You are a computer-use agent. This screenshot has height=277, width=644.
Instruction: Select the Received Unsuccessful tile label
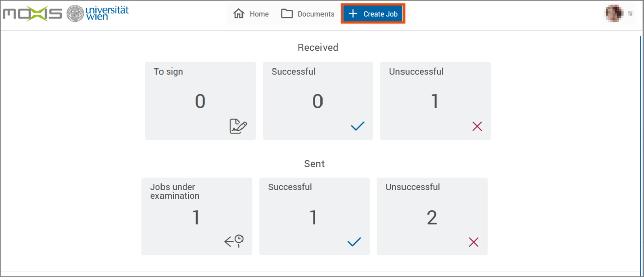[x=416, y=72]
